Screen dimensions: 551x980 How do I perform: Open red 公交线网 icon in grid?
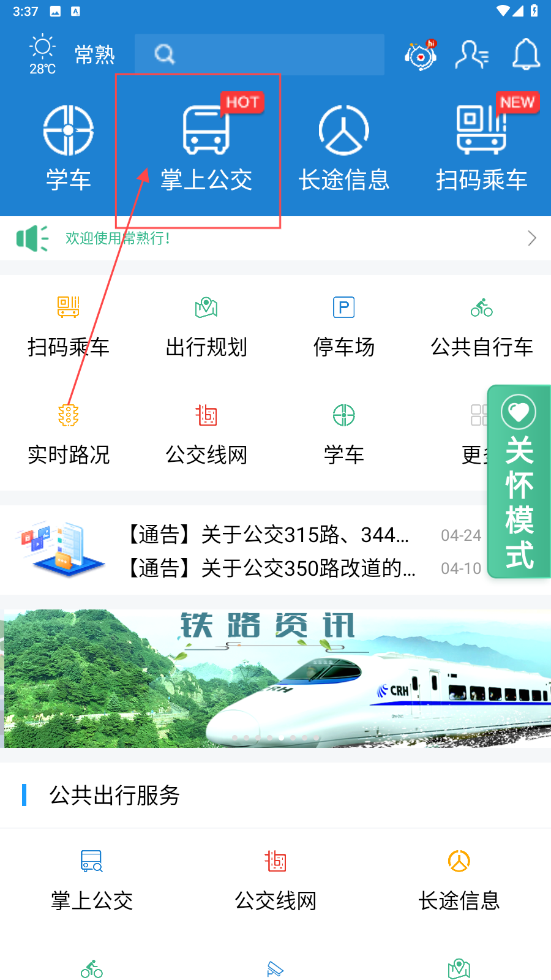(206, 435)
